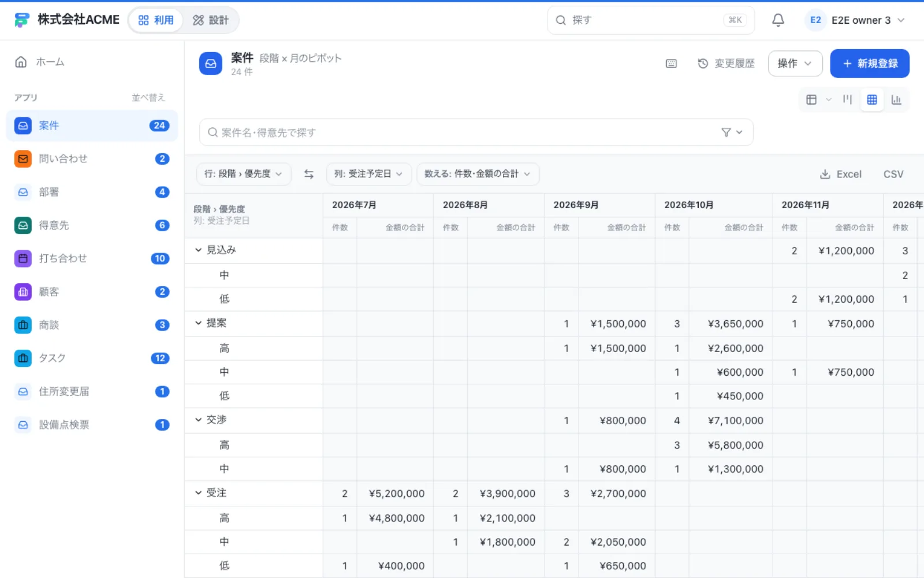Click the 株式会社ACME logo icon
Viewport: 924px width, 578px height.
coord(22,20)
